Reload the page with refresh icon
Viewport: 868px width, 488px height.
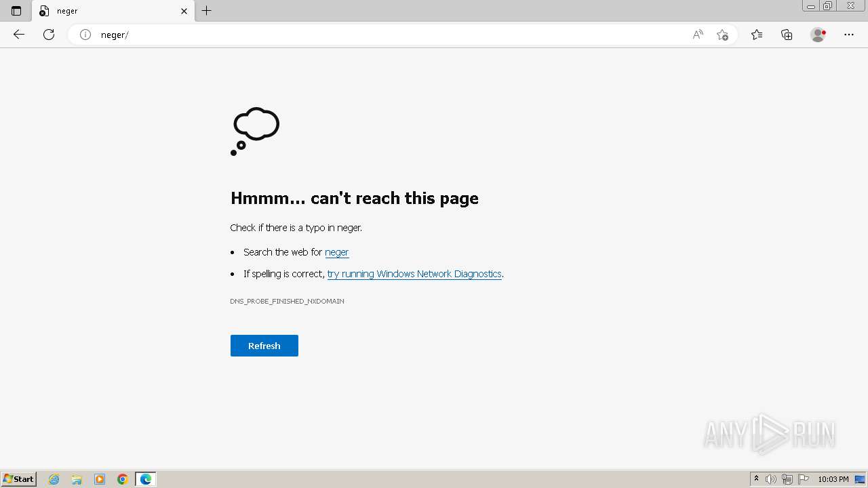click(49, 35)
